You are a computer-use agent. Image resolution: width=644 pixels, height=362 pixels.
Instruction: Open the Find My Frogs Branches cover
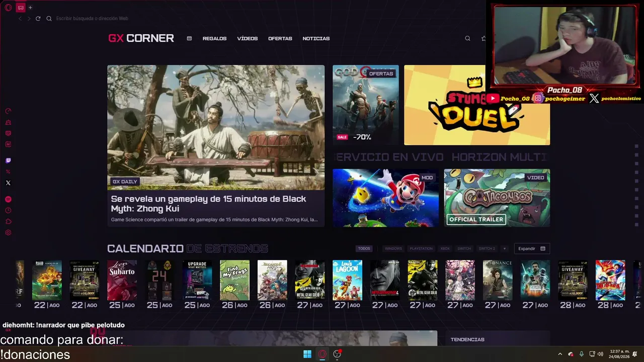[234, 280]
